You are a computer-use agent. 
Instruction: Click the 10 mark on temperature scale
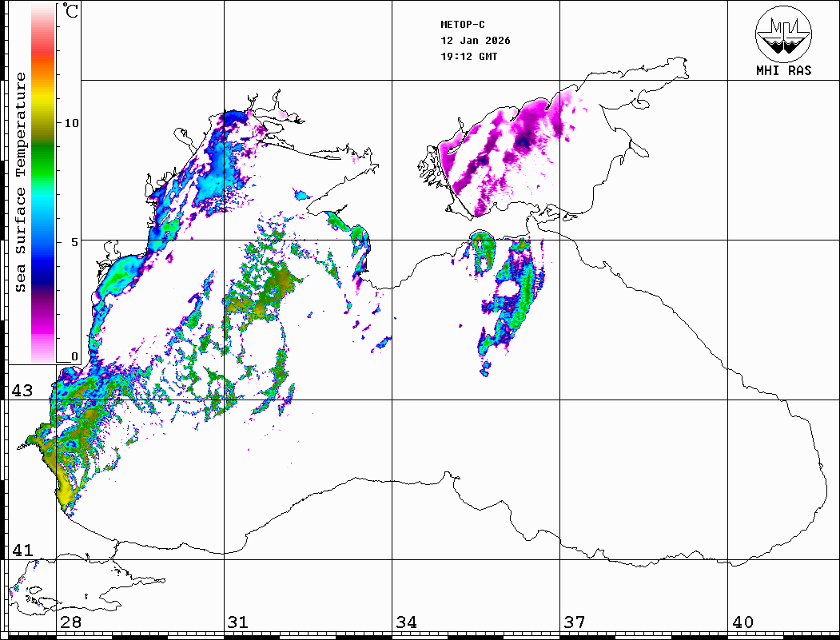pyautogui.click(x=71, y=124)
